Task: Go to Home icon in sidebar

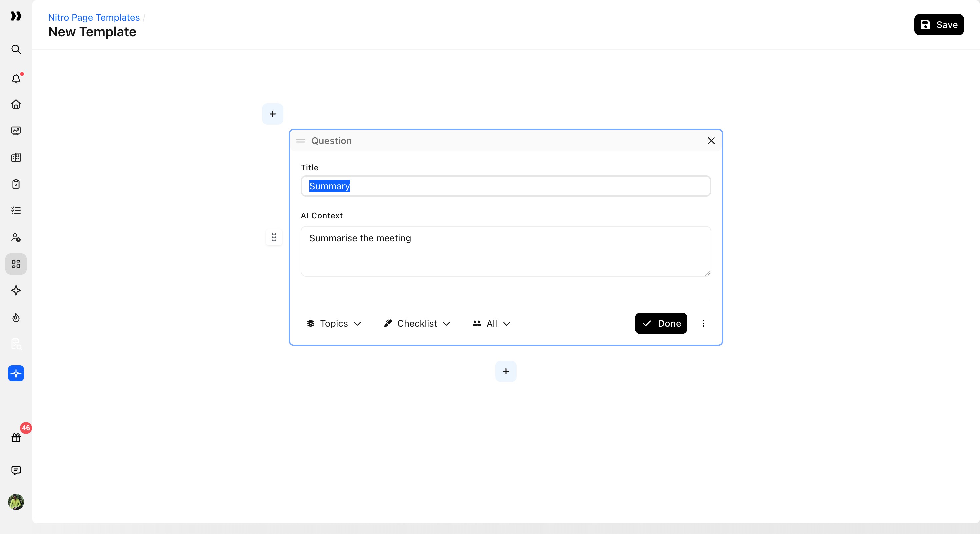Action: pyautogui.click(x=16, y=104)
